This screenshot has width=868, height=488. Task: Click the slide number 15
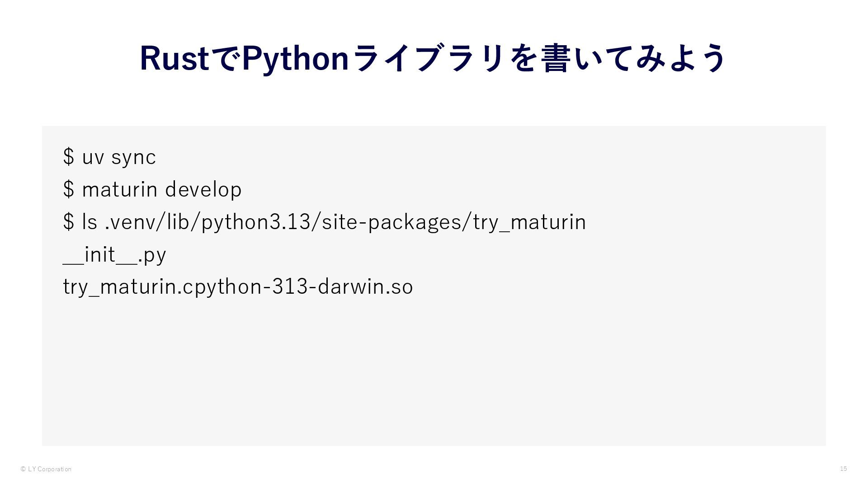point(843,469)
